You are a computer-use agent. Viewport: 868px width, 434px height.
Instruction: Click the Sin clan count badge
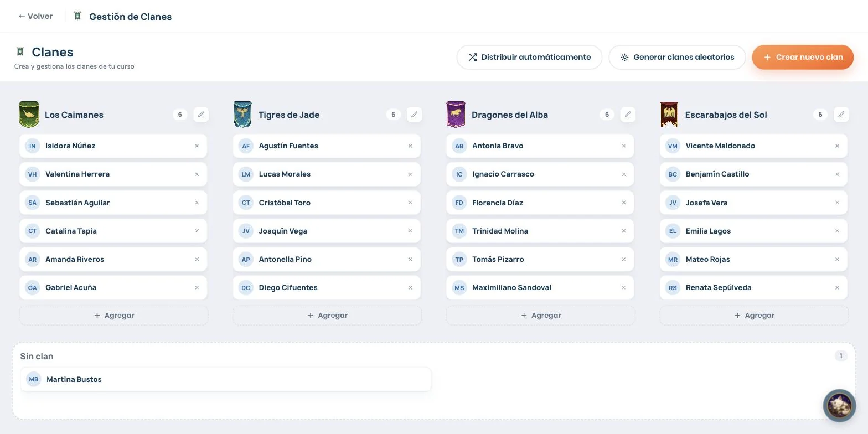pos(841,356)
